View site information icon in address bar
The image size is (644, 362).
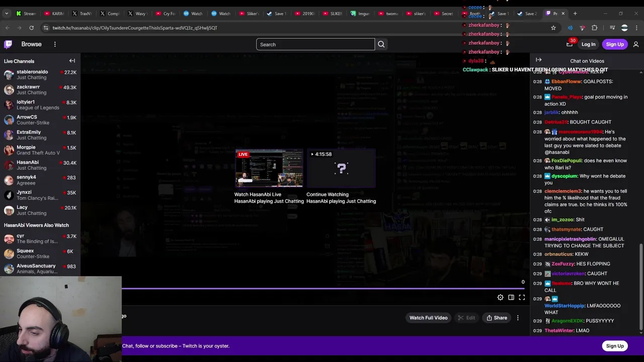point(46,28)
